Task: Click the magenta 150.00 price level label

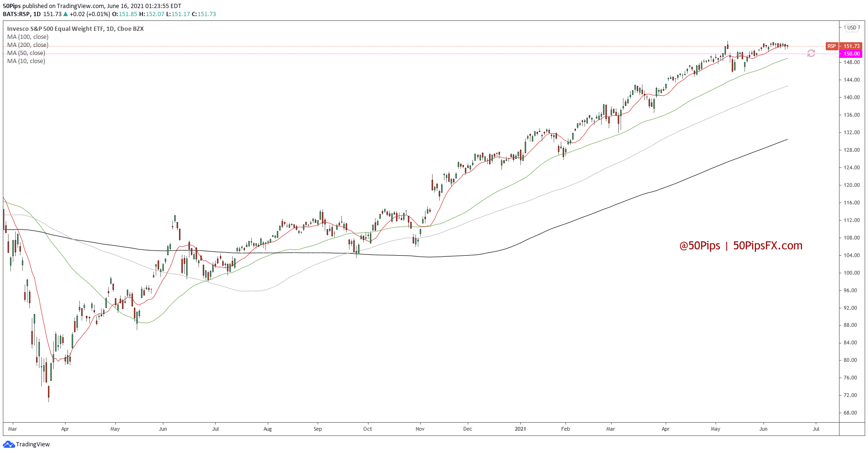Action: pyautogui.click(x=851, y=54)
